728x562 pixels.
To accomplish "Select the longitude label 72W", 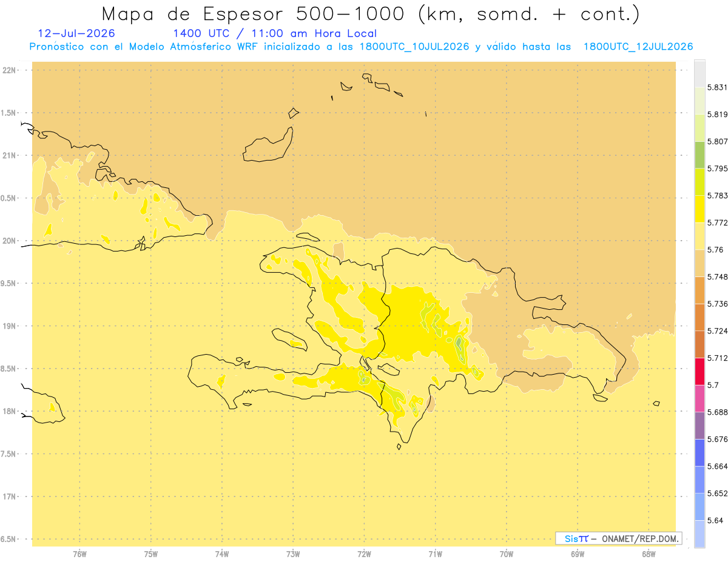I will pos(365,555).
